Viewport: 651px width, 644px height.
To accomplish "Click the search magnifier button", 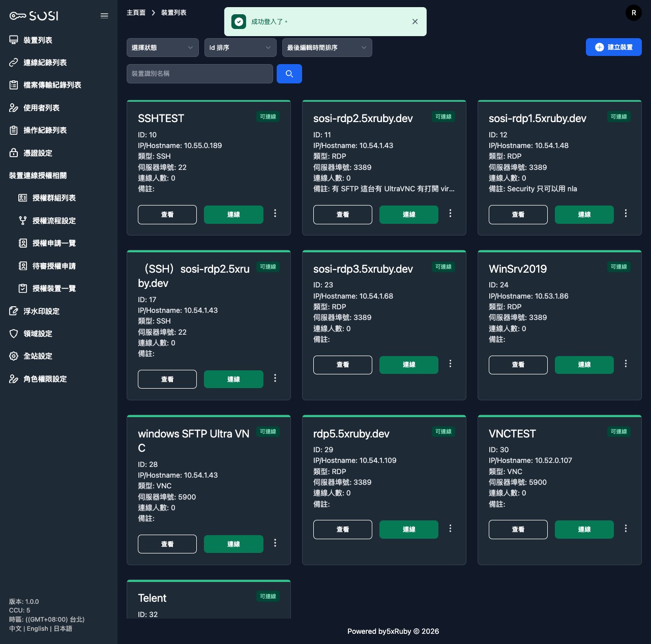I will point(289,74).
